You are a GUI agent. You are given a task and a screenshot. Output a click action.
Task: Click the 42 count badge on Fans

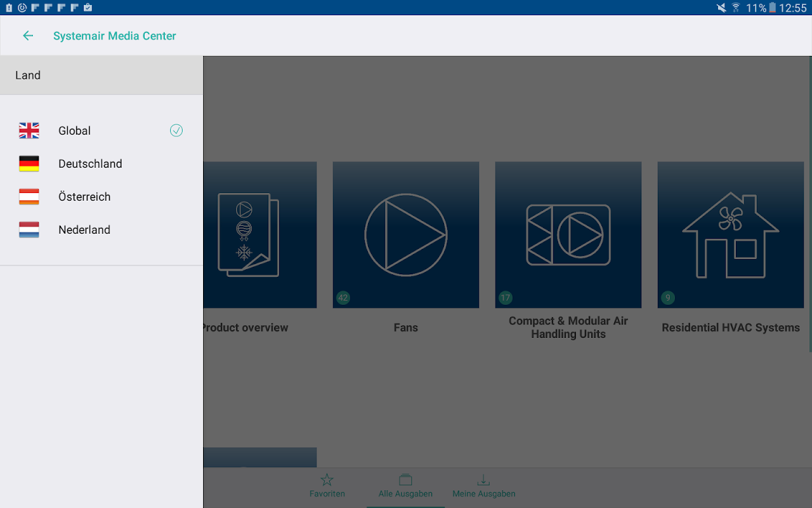(343, 298)
